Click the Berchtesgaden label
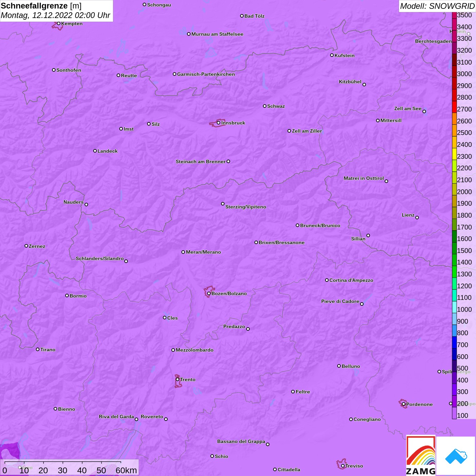This screenshot has height=476, width=476. 434,41
